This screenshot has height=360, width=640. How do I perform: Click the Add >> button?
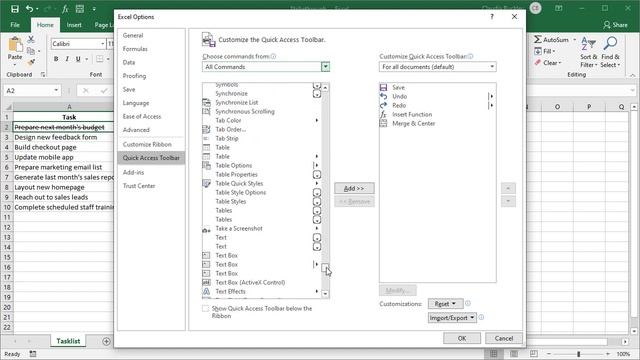pos(354,188)
